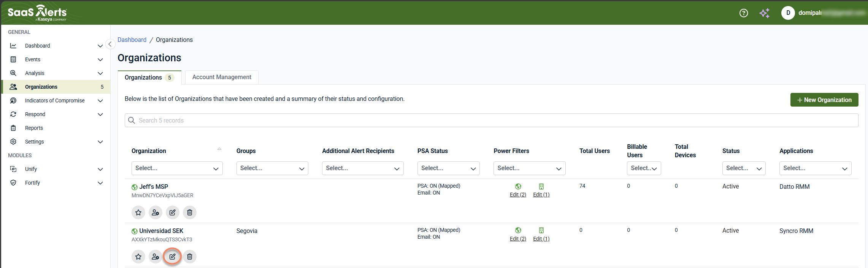
Task: Open the user avatar D menu
Action: [x=788, y=13]
